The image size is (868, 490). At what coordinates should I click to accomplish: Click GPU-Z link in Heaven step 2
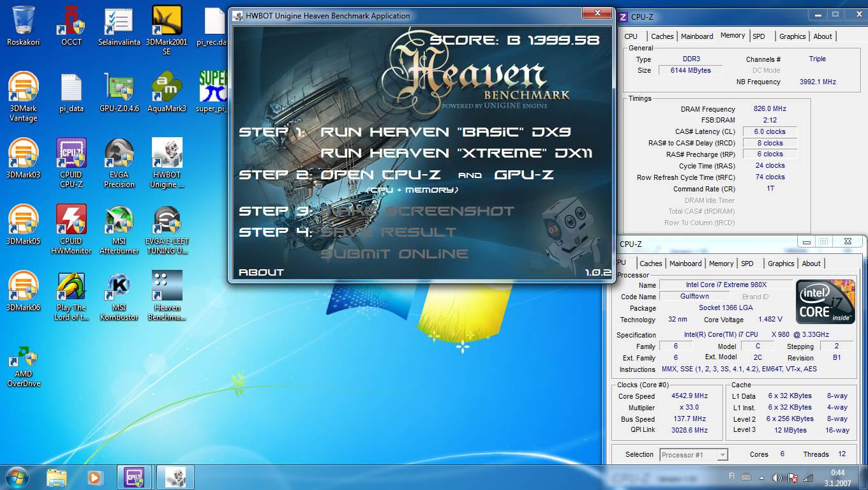point(524,174)
